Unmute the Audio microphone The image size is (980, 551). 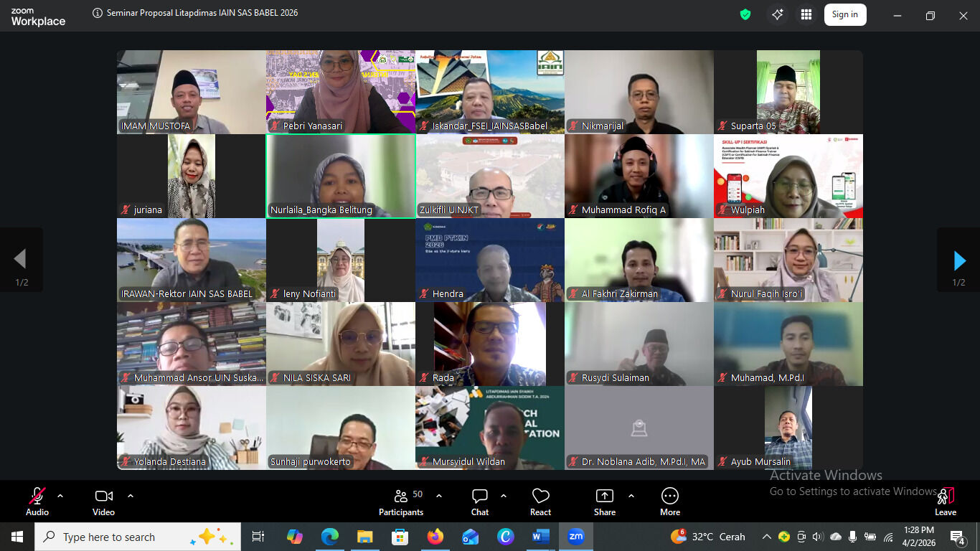click(x=37, y=501)
